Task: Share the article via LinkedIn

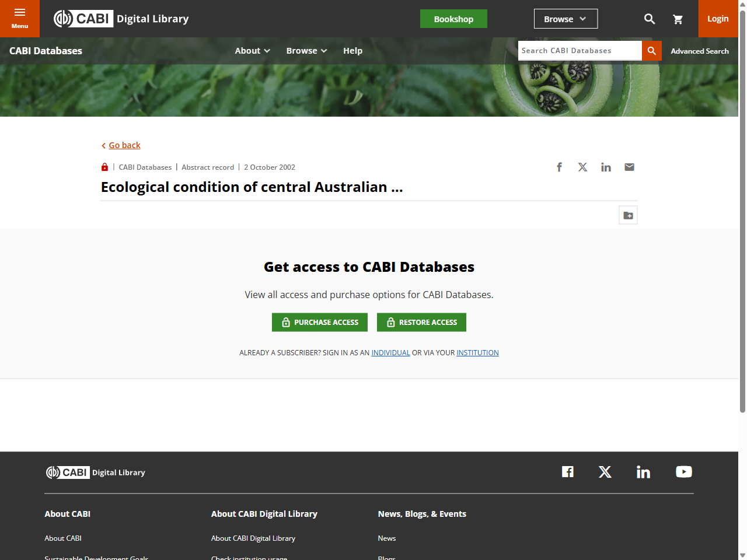Action: click(x=606, y=167)
